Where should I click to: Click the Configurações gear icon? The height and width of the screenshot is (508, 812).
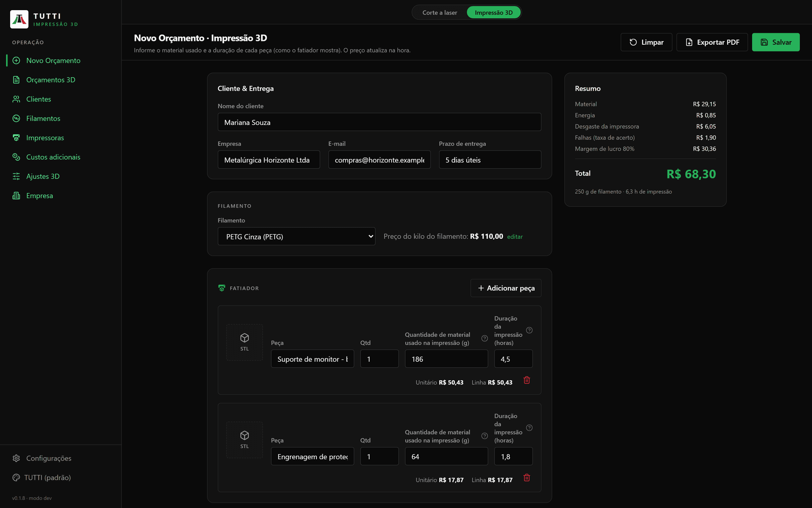tap(16, 458)
